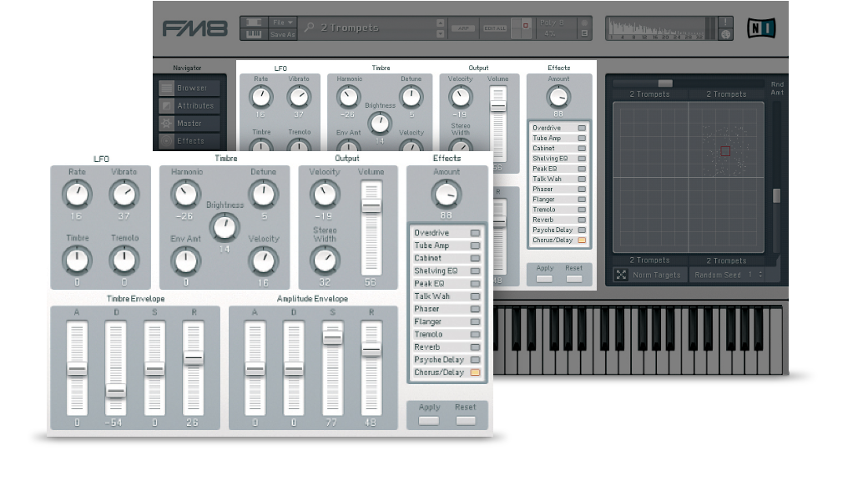Enable Psyche Delay in the small FM8 effects list
Screen dimensions: 868x501
point(582,230)
